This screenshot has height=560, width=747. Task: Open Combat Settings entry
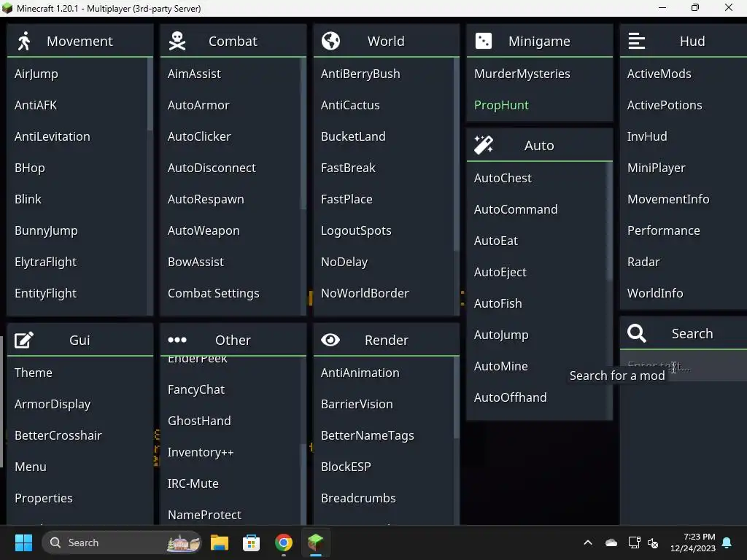pyautogui.click(x=231, y=293)
